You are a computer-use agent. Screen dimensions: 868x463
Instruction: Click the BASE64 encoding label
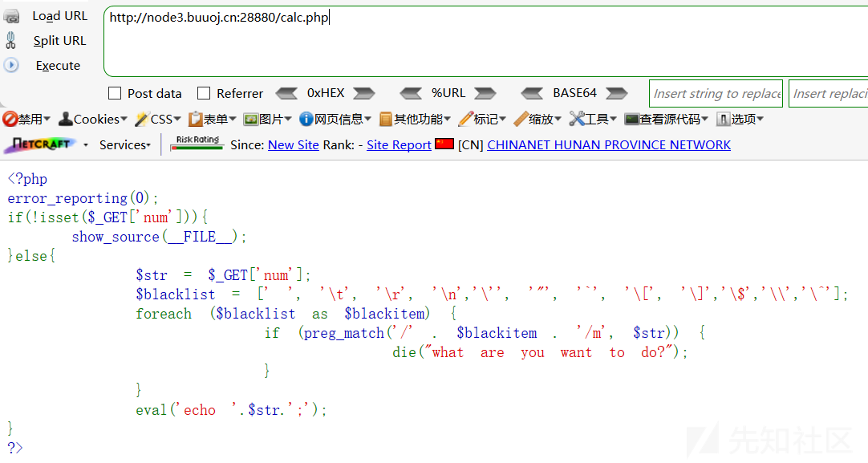point(574,93)
